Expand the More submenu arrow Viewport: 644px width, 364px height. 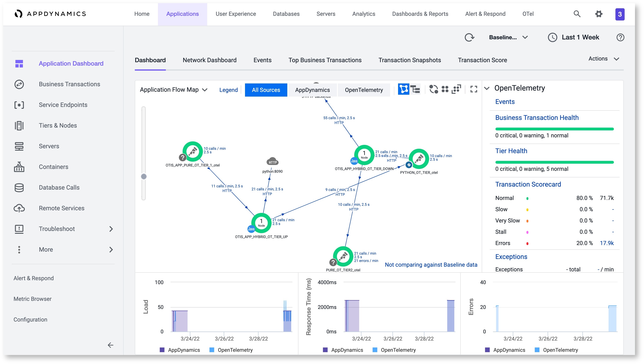pyautogui.click(x=111, y=250)
